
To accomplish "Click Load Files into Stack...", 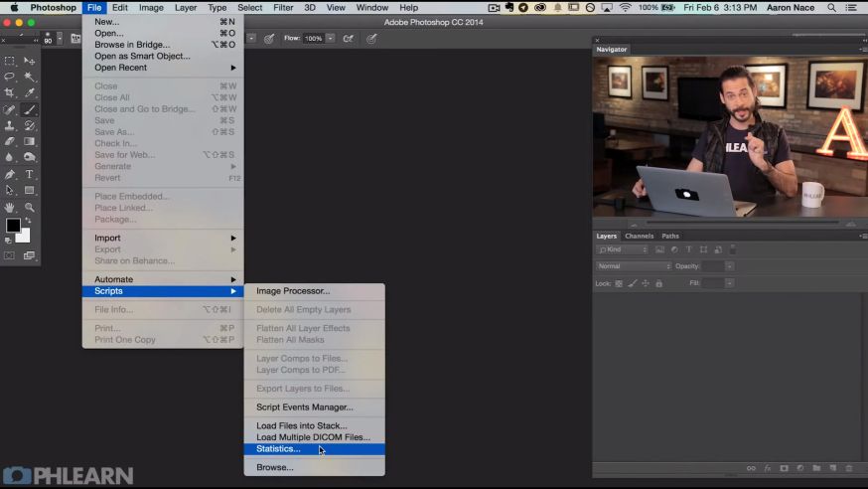I will tap(301, 425).
